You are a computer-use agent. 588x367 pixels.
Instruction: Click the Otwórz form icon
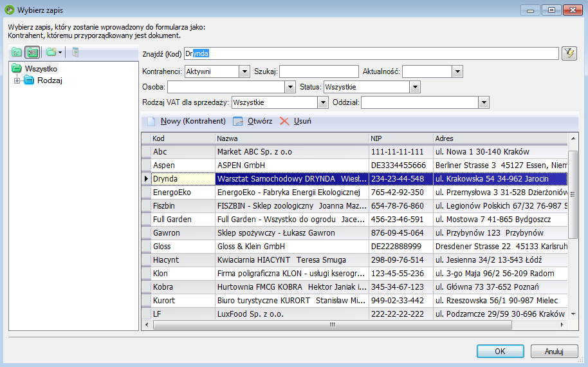pyautogui.click(x=238, y=121)
